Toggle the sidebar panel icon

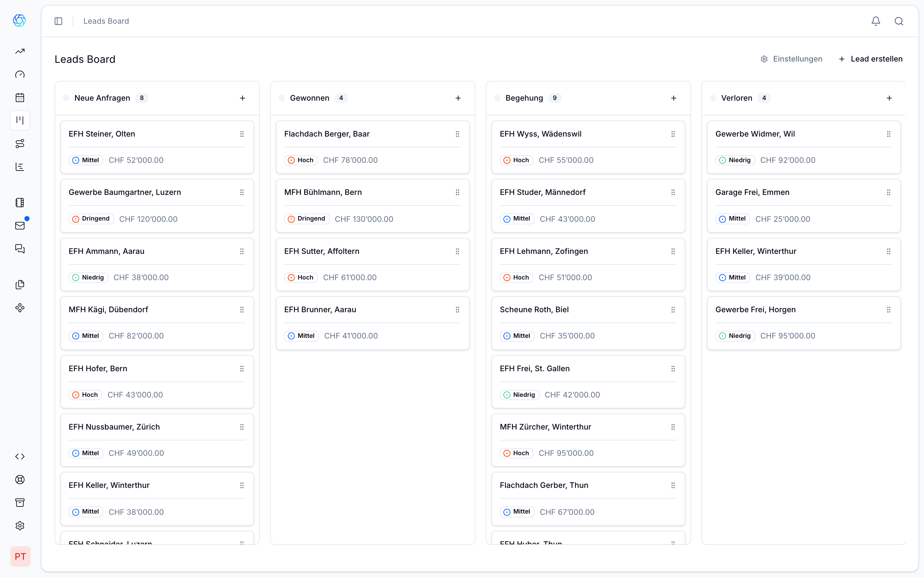point(58,21)
